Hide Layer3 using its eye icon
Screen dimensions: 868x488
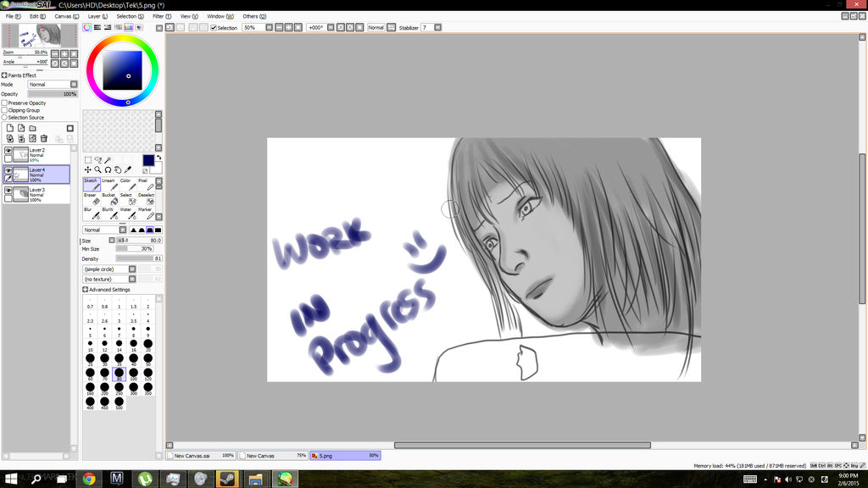[8, 191]
